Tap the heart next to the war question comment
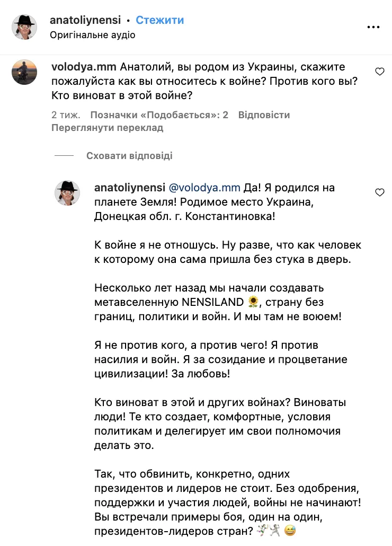392x546 pixels. 380,71
